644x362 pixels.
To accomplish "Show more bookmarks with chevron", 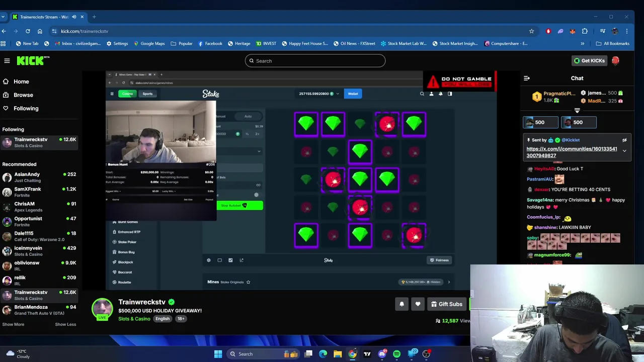I will tap(583, 44).
